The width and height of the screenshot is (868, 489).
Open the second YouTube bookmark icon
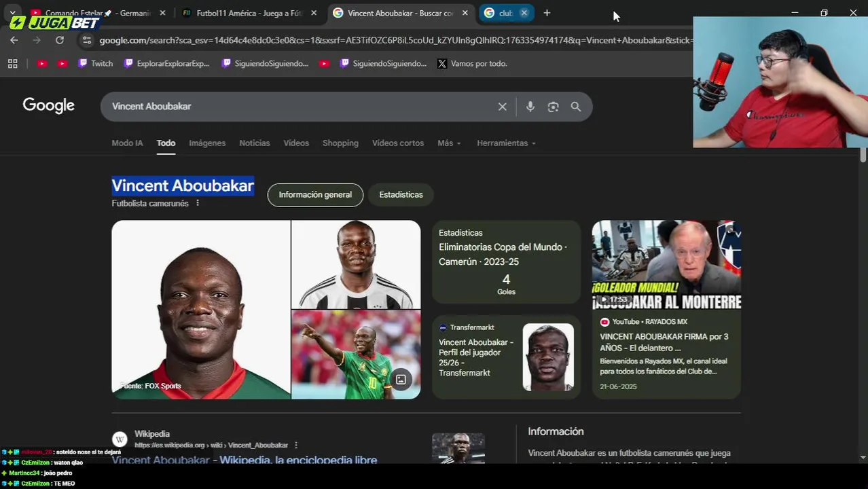click(x=62, y=63)
